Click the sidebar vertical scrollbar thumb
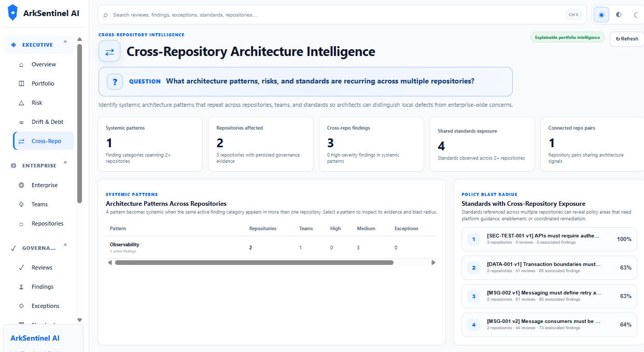The height and width of the screenshot is (352, 644). tap(79, 123)
